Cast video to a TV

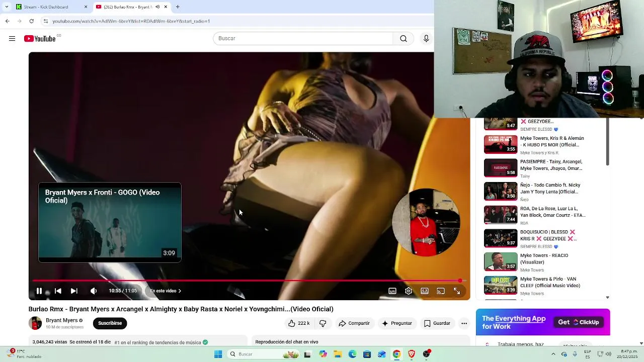click(441, 291)
